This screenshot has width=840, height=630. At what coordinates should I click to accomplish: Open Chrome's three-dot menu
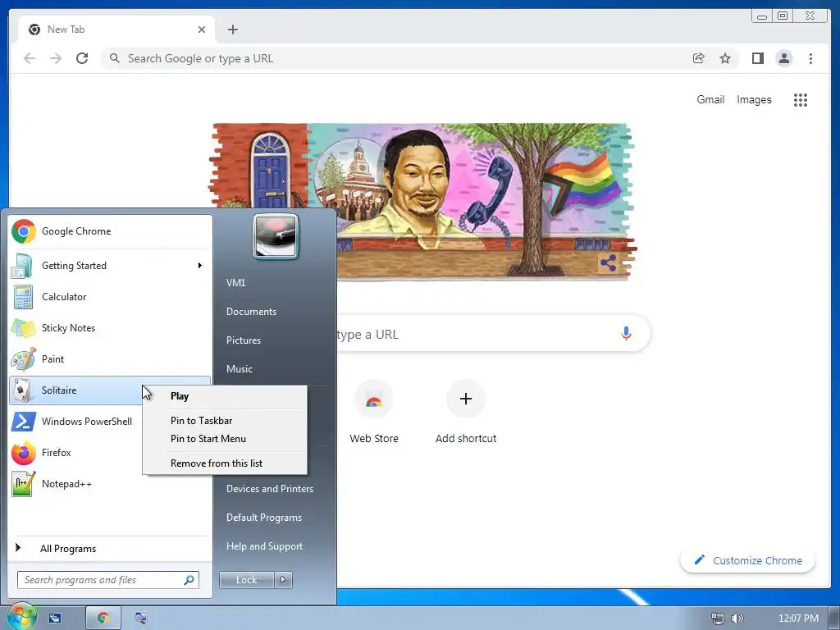click(x=810, y=58)
